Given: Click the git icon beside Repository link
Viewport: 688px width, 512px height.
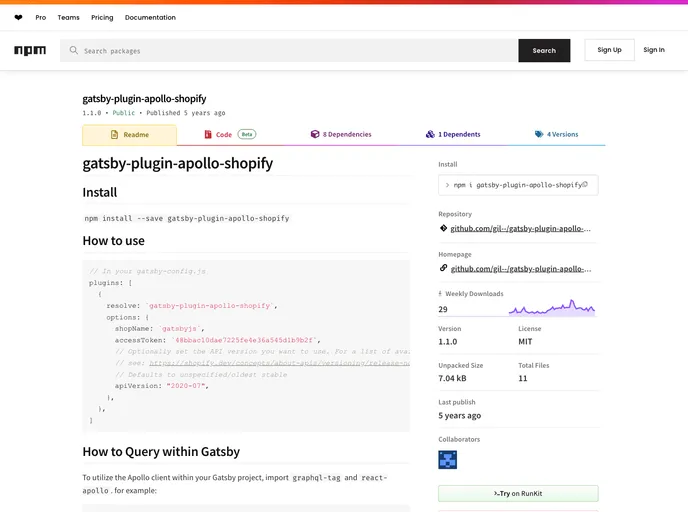Looking at the screenshot, I should pyautogui.click(x=443, y=228).
